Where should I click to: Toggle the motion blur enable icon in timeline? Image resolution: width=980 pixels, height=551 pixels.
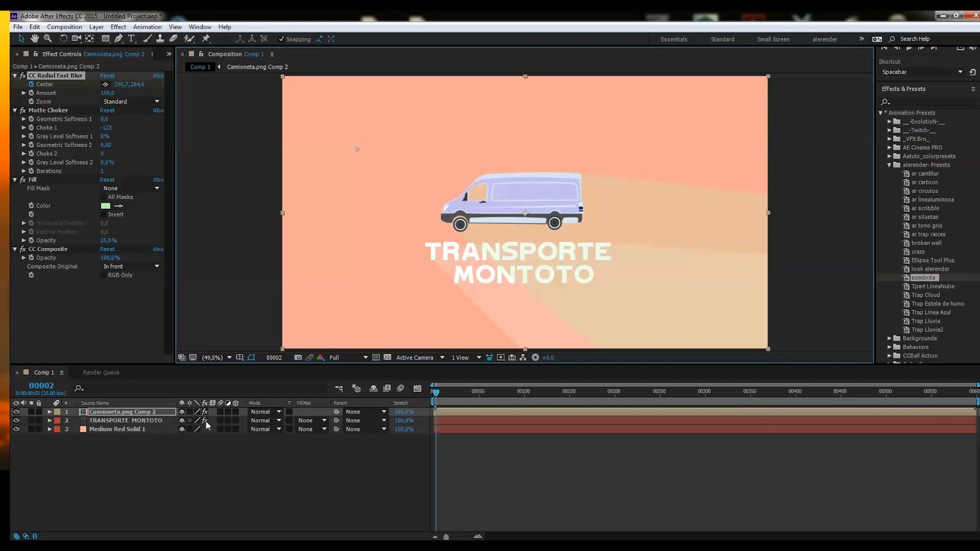[x=401, y=388]
